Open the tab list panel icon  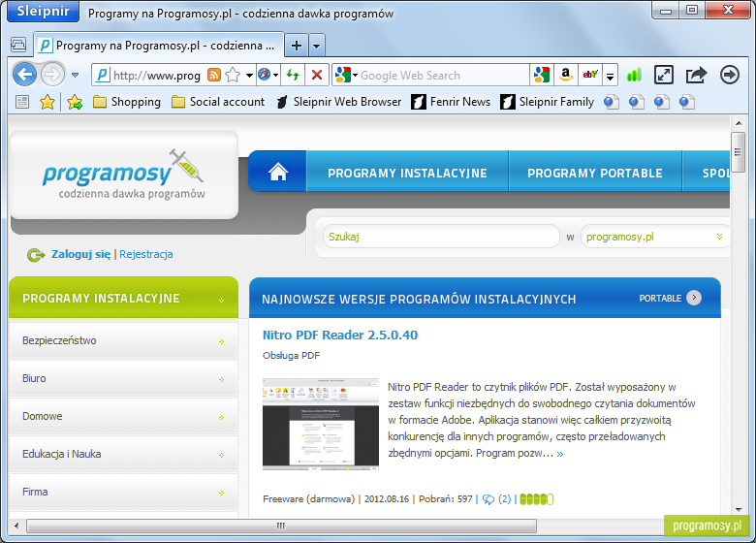pyautogui.click(x=18, y=46)
